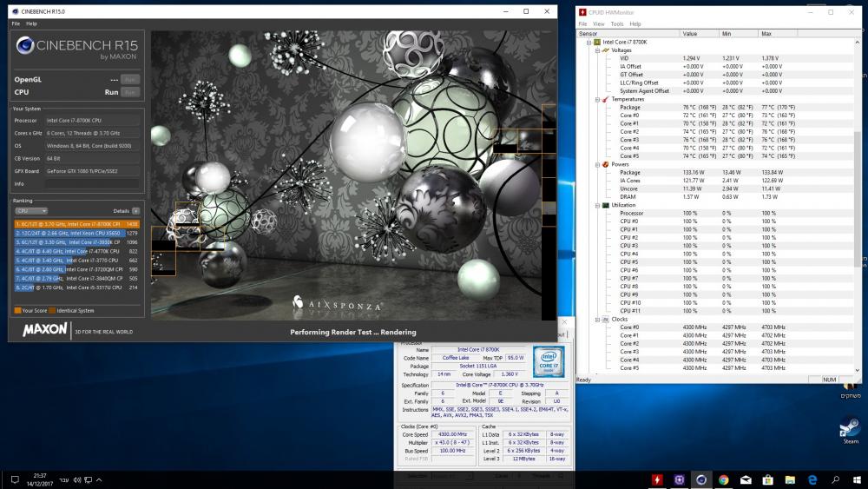Image resolution: width=868 pixels, height=489 pixels.
Task: Click the Identical System legend swatch
Action: [x=52, y=311]
